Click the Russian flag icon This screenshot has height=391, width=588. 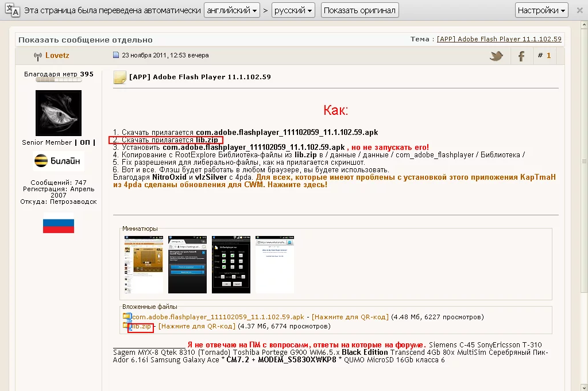coord(59,223)
